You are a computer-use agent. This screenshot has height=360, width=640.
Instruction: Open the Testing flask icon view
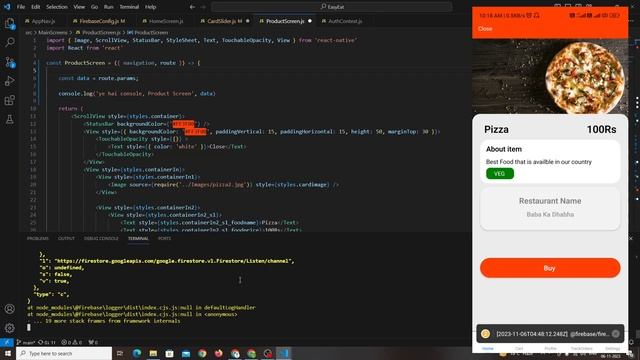click(9, 120)
